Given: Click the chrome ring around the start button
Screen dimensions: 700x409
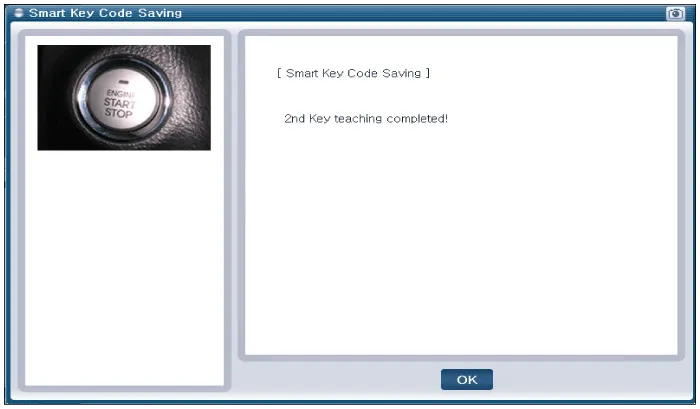Looking at the screenshot, I should click(80, 98).
